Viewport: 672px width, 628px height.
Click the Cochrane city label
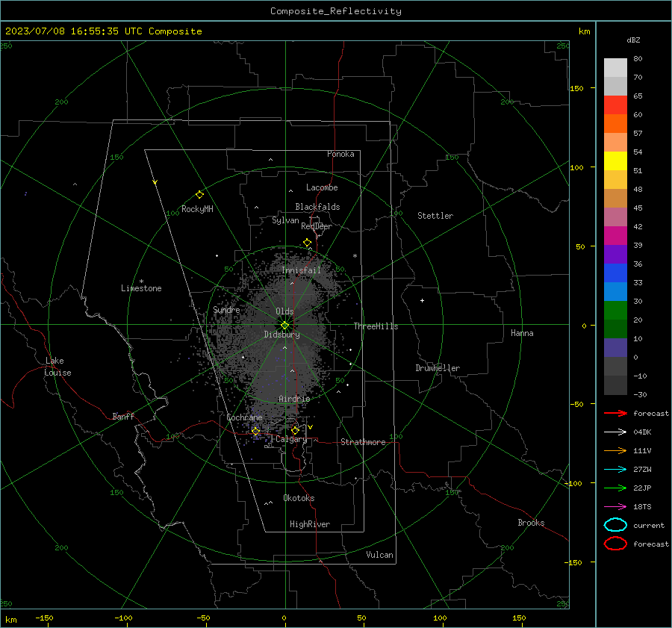pyautogui.click(x=244, y=417)
